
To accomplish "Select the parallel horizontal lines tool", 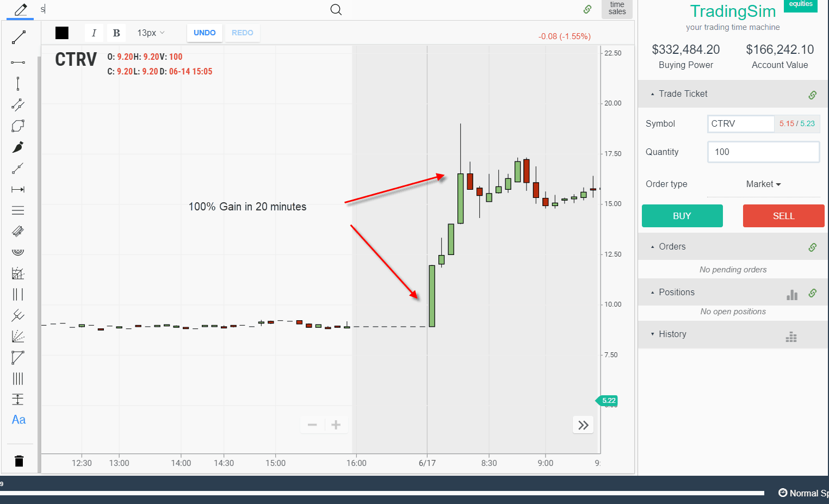I will pos(18,210).
